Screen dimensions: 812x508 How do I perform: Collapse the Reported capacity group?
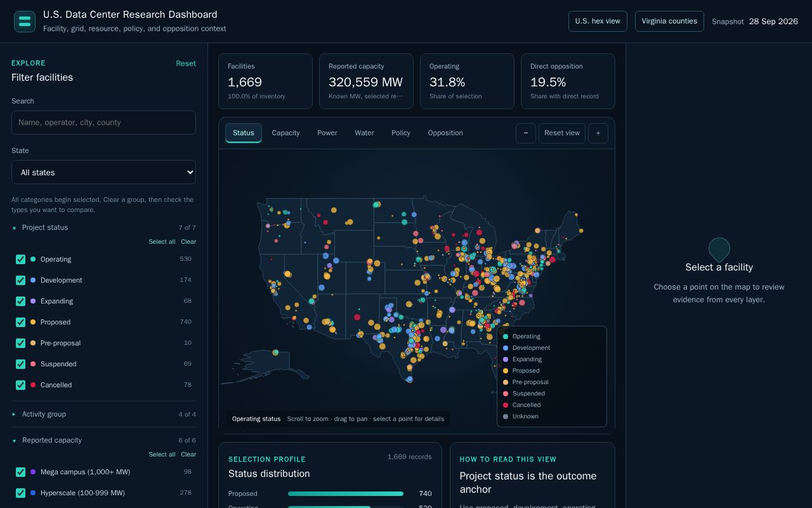(x=103, y=440)
